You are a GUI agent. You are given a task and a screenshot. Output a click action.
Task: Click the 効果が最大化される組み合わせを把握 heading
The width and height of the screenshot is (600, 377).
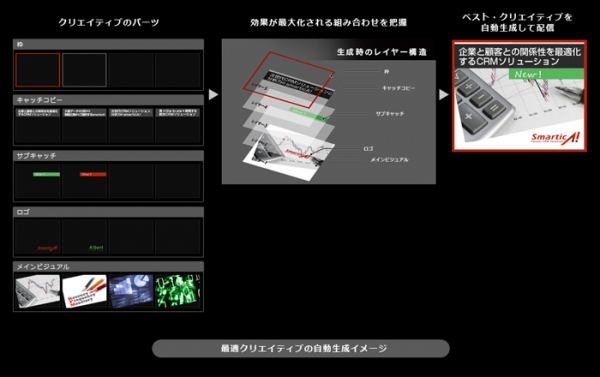(x=328, y=23)
